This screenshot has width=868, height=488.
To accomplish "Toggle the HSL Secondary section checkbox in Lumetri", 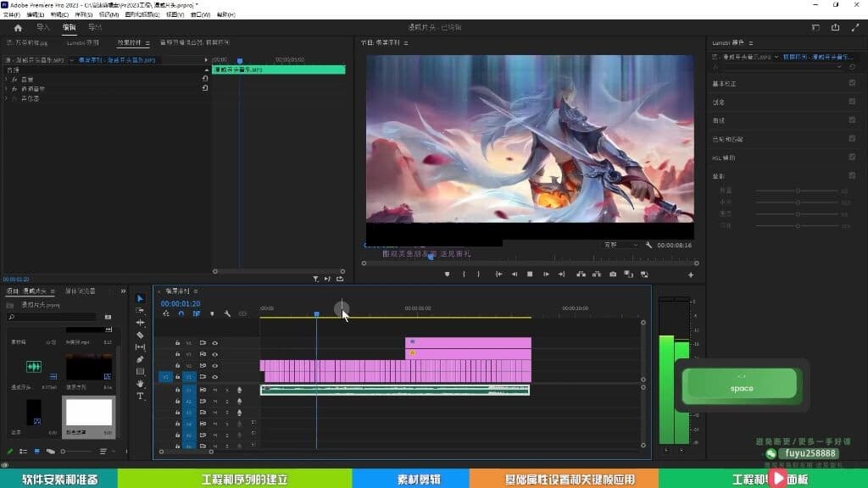I will [852, 157].
